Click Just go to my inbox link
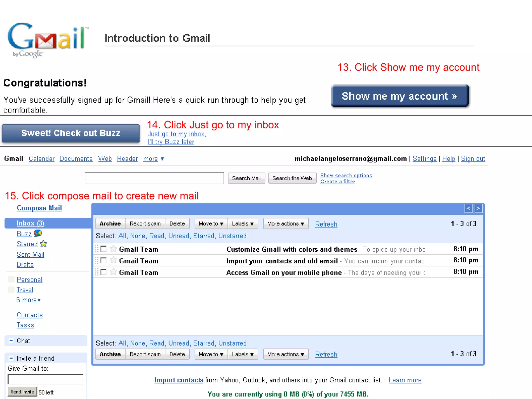The width and height of the screenshot is (532, 399). point(177,134)
